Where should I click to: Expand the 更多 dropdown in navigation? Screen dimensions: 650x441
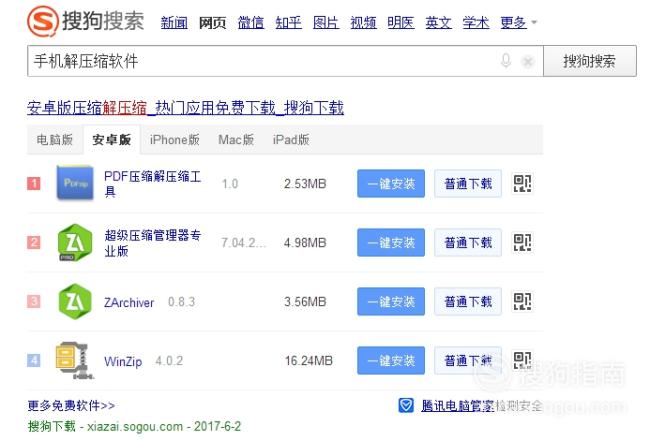[518, 22]
